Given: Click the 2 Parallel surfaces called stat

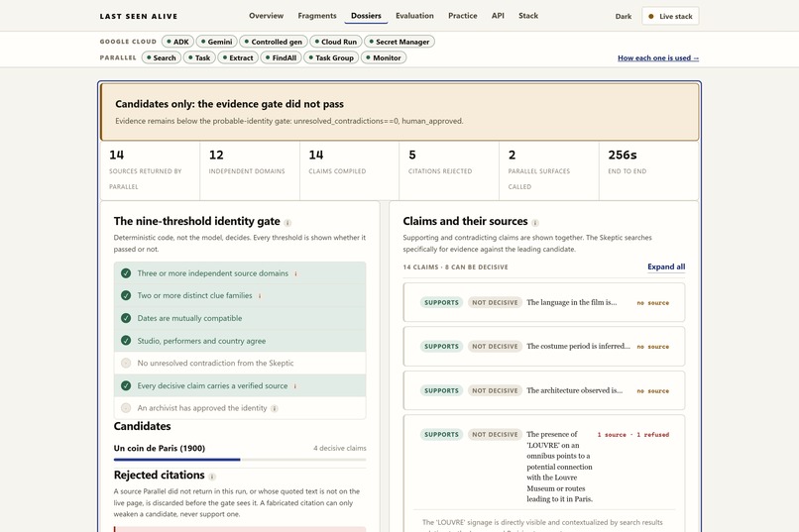Looking at the screenshot, I should (x=549, y=171).
